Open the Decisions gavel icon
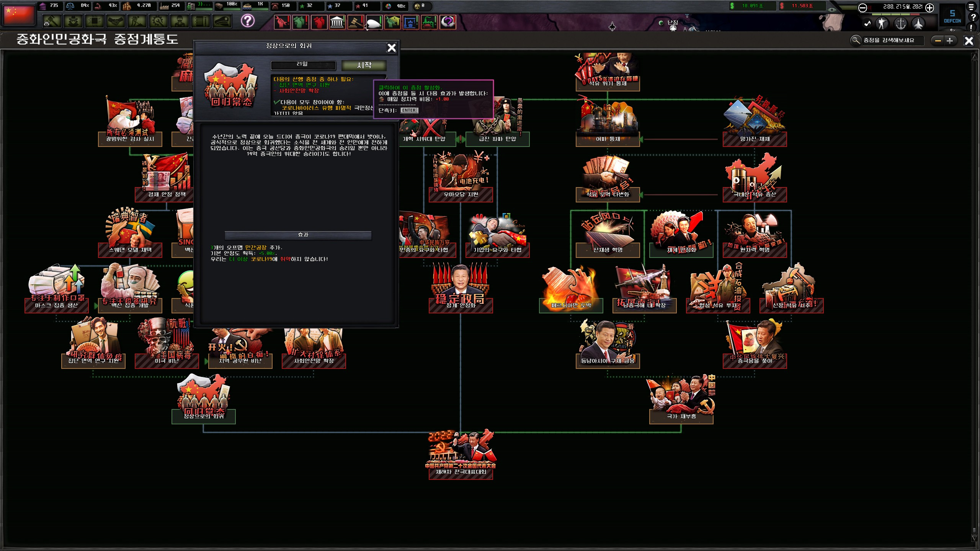Image resolution: width=980 pixels, height=551 pixels. pyautogui.click(x=52, y=21)
